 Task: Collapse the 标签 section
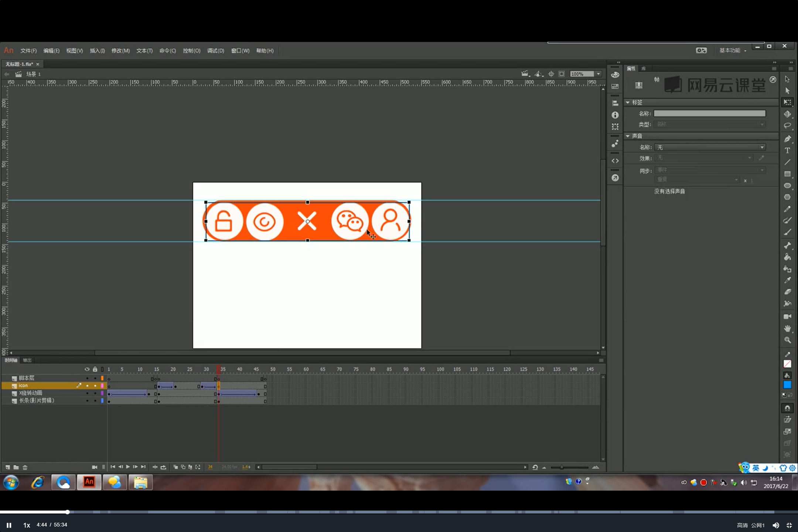coord(628,102)
